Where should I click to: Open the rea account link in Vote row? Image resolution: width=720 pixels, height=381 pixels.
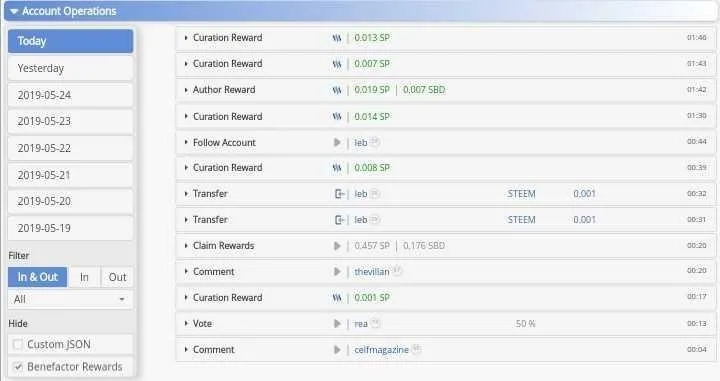click(x=360, y=324)
